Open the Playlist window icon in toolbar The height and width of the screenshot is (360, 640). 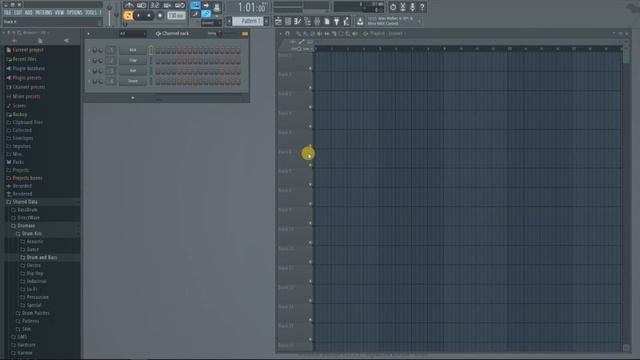tap(278, 21)
